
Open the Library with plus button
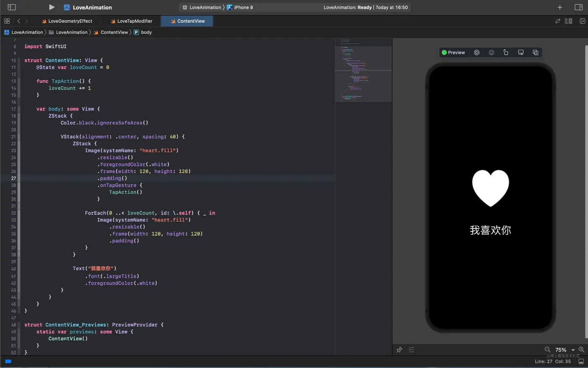coord(560,7)
